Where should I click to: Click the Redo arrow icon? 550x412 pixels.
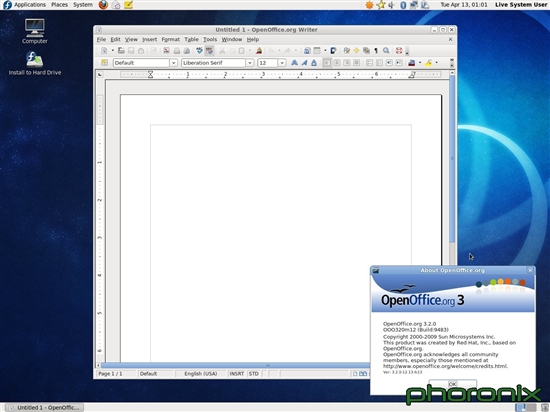[x=288, y=51]
